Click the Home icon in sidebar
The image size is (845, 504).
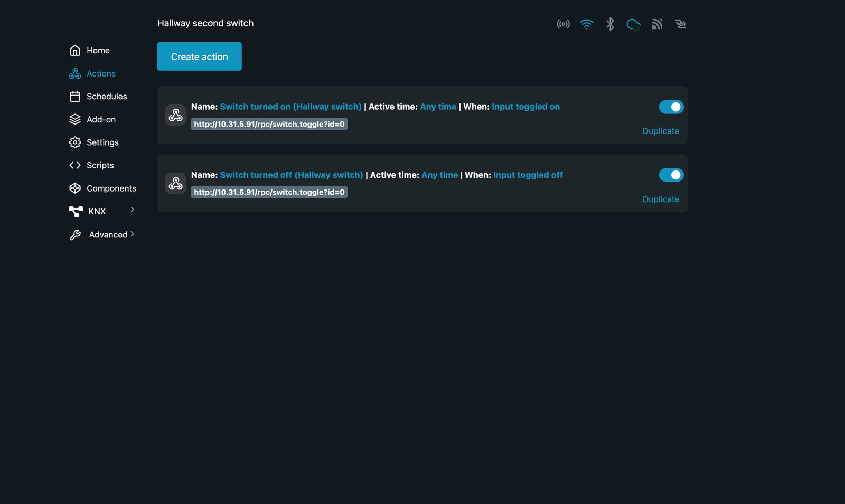tap(75, 50)
